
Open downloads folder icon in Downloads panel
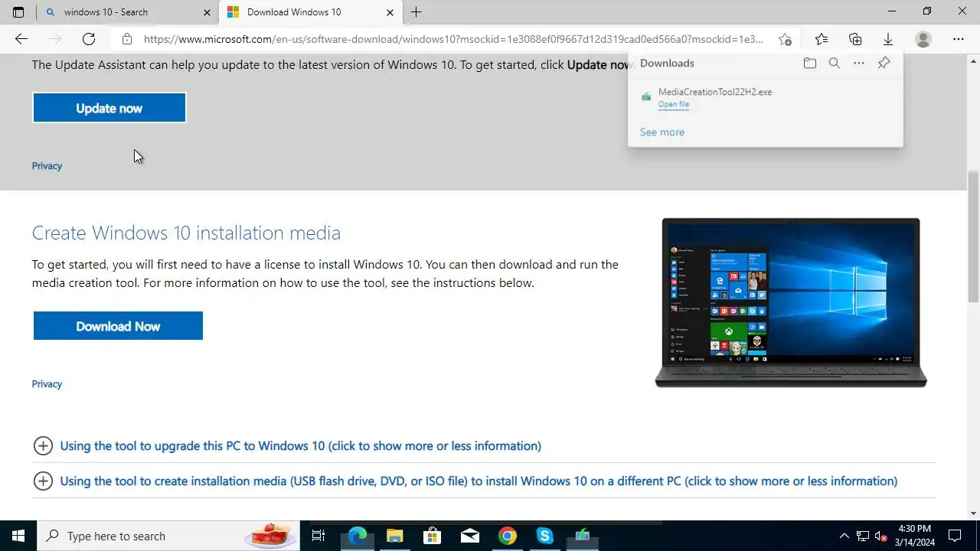pos(810,63)
